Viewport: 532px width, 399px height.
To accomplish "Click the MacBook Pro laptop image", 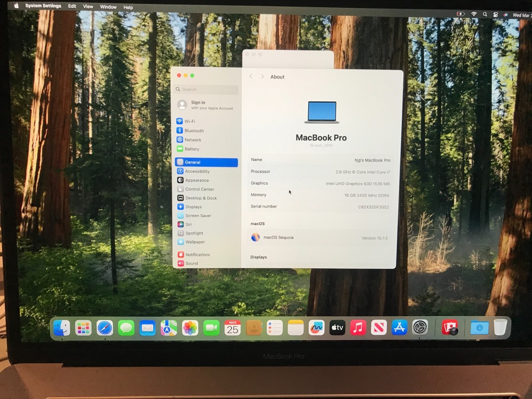I will [322, 112].
